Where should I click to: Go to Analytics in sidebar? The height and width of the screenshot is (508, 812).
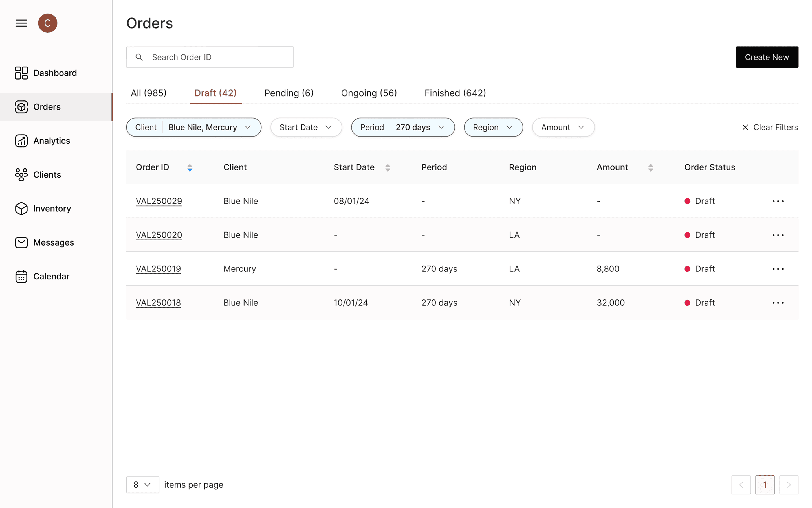[x=51, y=141]
